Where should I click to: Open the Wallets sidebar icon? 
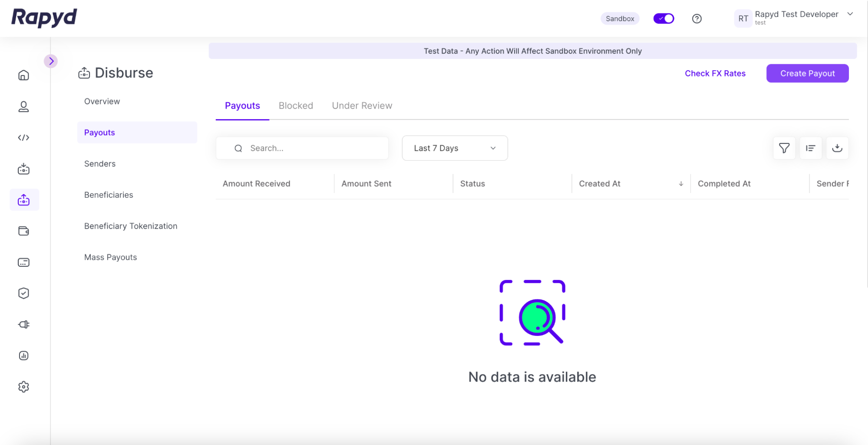pos(24,231)
